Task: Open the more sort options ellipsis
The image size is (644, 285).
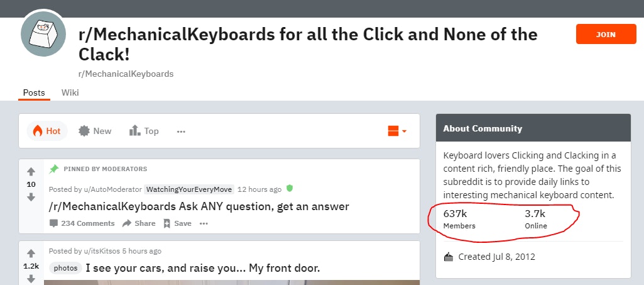Action: (x=181, y=131)
